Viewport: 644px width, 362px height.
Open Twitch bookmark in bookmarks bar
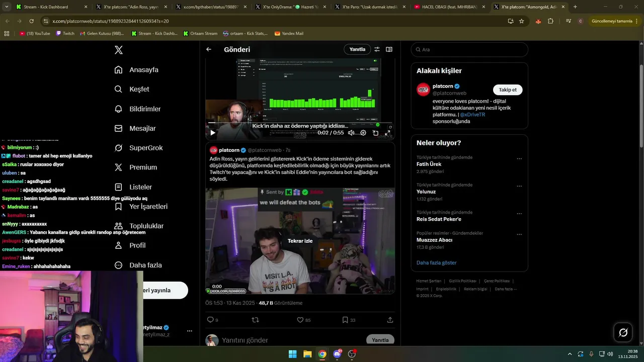(x=65, y=33)
